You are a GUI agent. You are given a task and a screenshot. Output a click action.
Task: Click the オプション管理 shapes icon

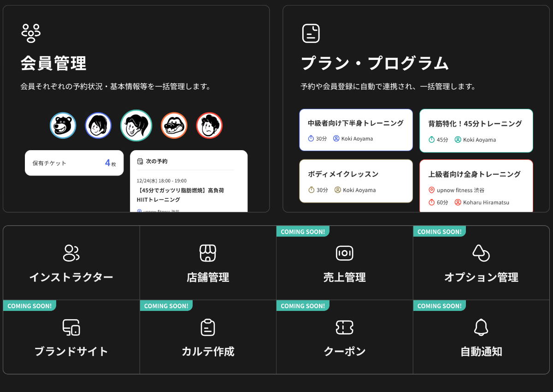click(481, 253)
